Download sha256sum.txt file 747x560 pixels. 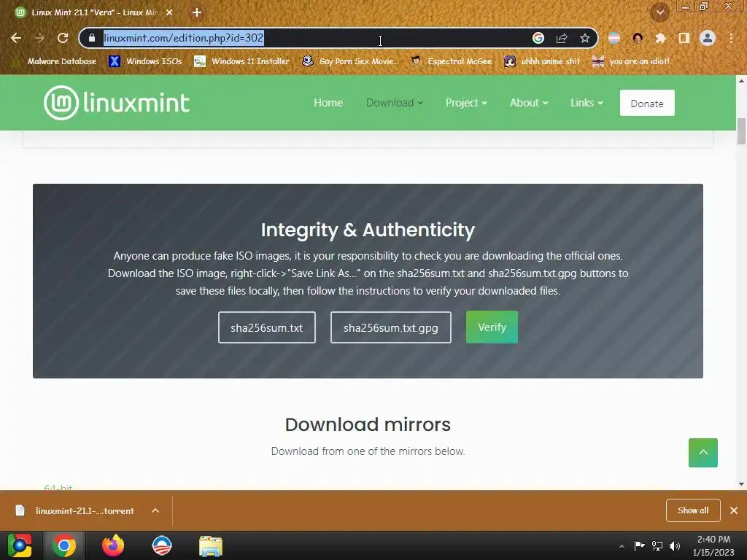click(267, 327)
